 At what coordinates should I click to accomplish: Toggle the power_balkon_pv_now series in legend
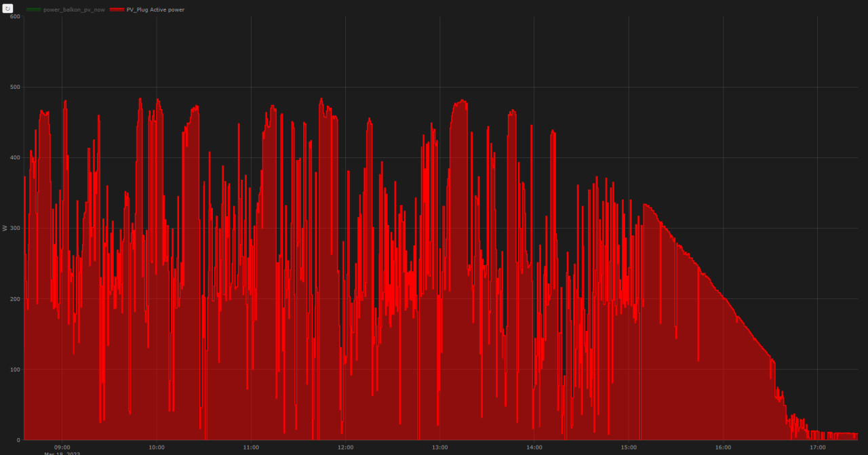[74, 10]
